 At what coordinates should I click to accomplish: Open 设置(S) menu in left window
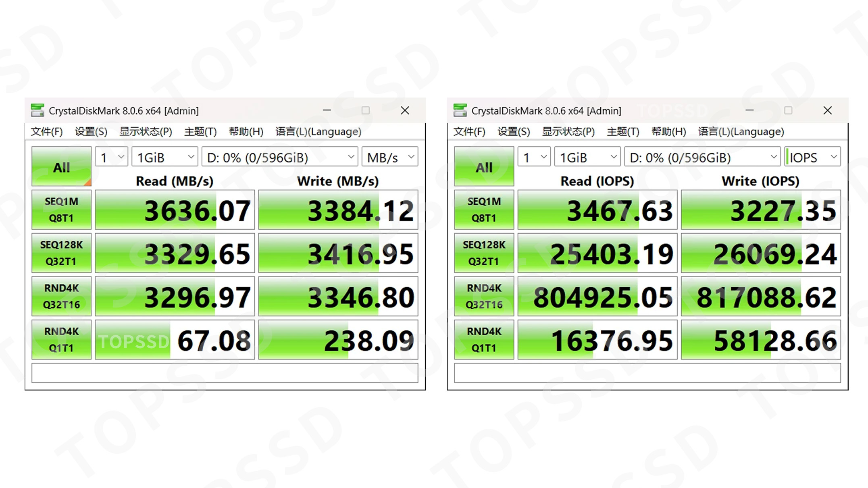91,132
